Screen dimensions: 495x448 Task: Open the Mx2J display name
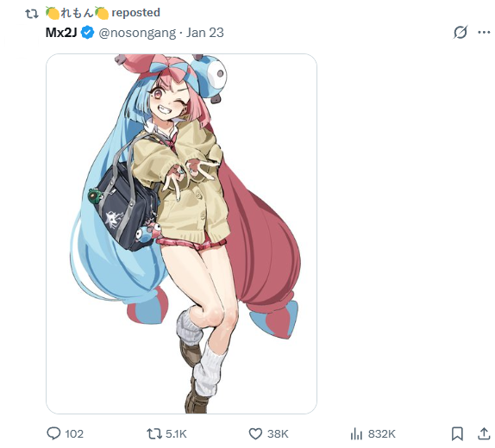click(x=61, y=33)
